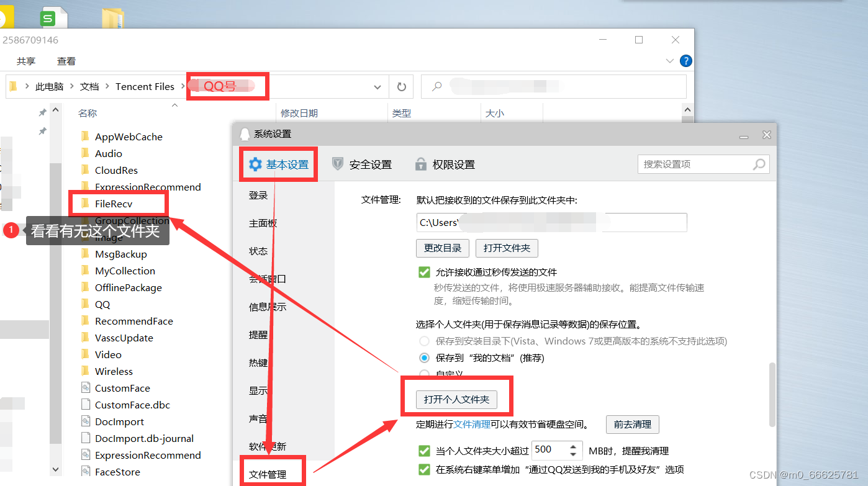Select the Video folder icon
The height and width of the screenshot is (486, 868).
click(85, 354)
